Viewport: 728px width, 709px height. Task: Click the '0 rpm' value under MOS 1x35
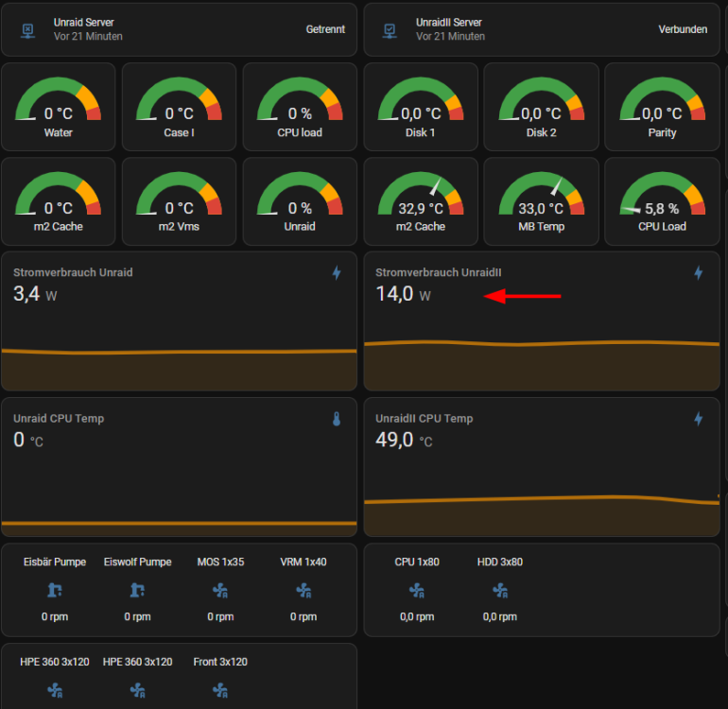(x=220, y=616)
